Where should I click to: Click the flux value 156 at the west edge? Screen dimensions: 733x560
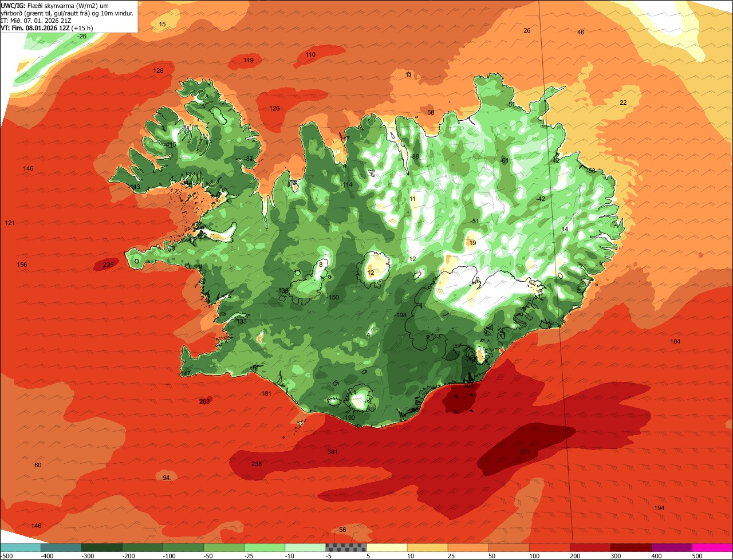coord(22,265)
